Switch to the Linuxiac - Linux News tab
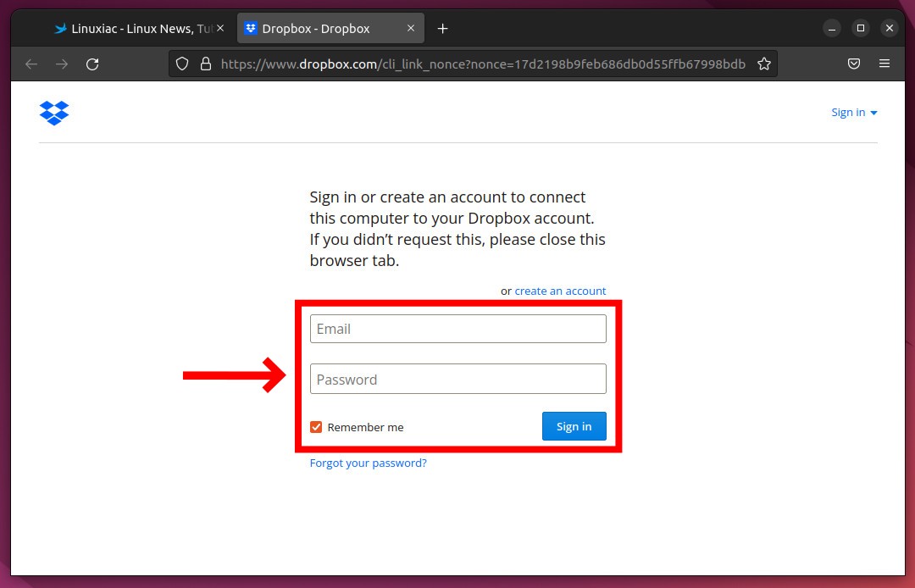This screenshot has height=588, width=915. pyautogui.click(x=139, y=29)
